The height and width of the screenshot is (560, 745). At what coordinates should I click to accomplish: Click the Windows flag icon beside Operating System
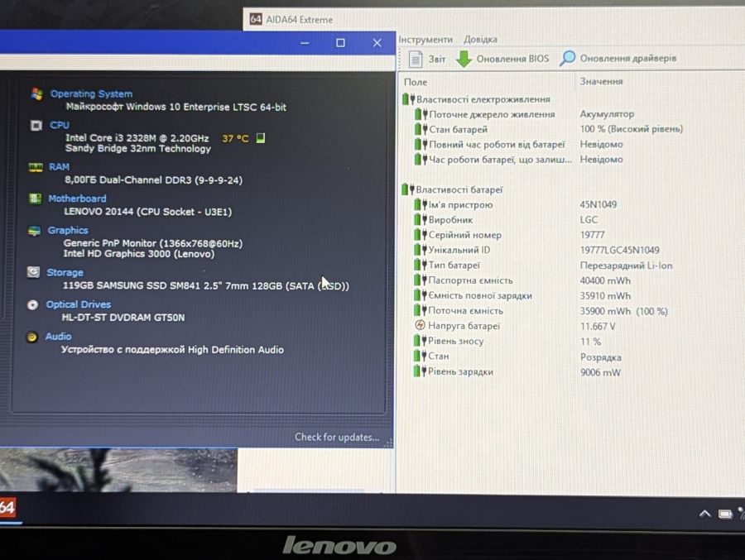36,94
